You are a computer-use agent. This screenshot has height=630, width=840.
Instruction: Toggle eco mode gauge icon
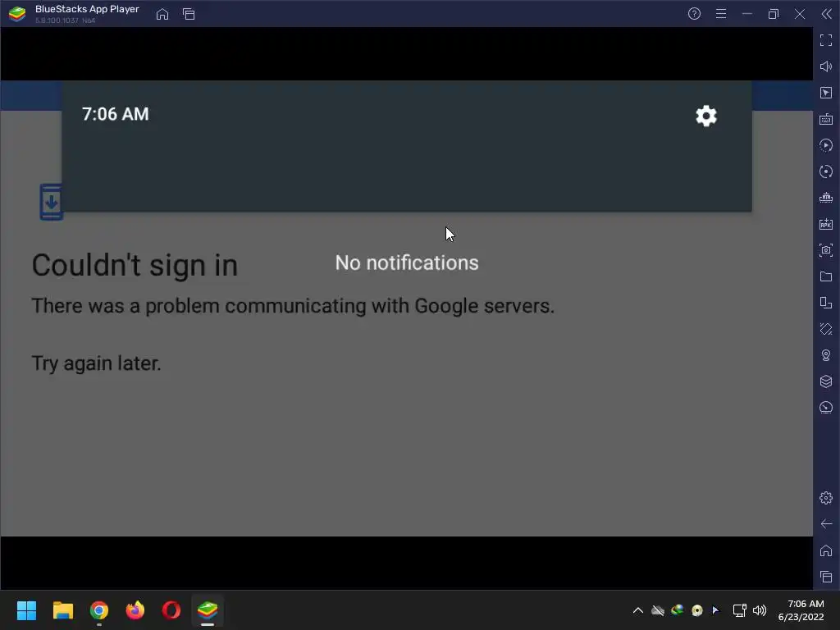pos(826,408)
